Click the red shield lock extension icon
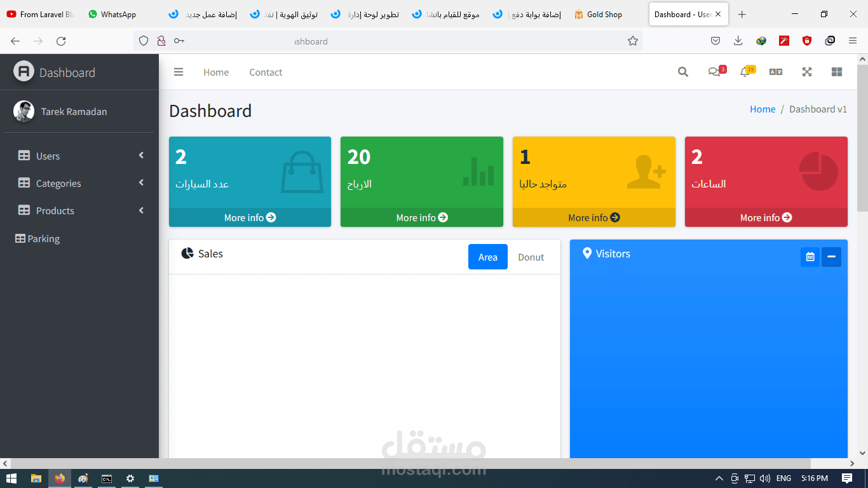The width and height of the screenshot is (868, 488). point(807,41)
